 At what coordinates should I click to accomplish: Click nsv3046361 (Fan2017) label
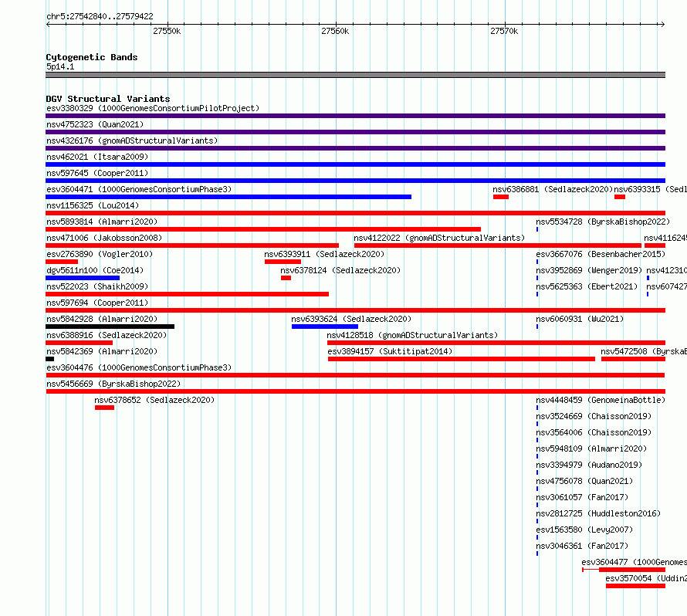click(x=582, y=546)
